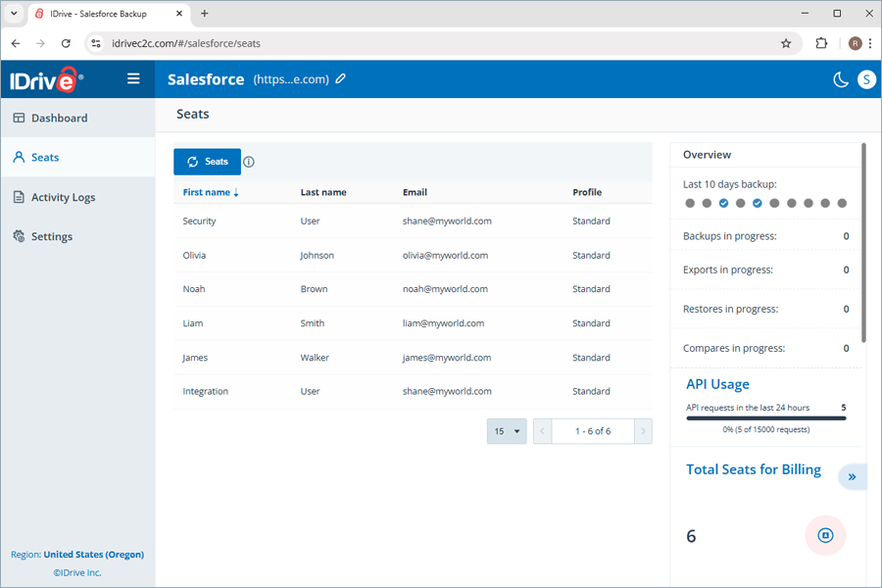The image size is (882, 588).
Task: Toggle dark mode moon icon
Action: click(x=841, y=80)
